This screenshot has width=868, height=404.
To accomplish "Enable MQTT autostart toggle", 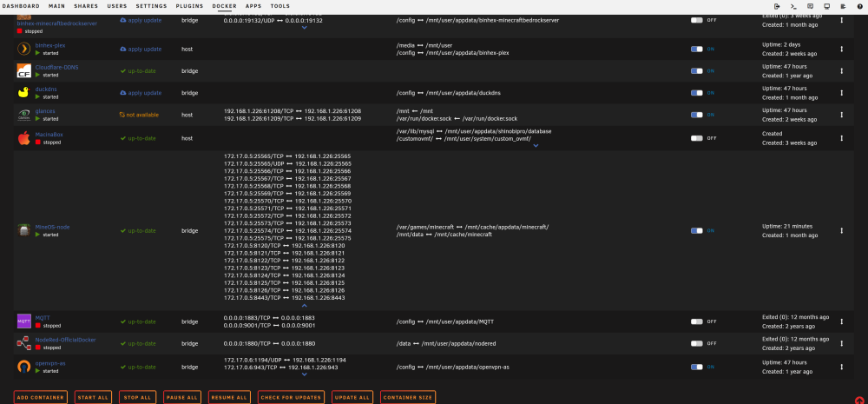I will pyautogui.click(x=696, y=321).
